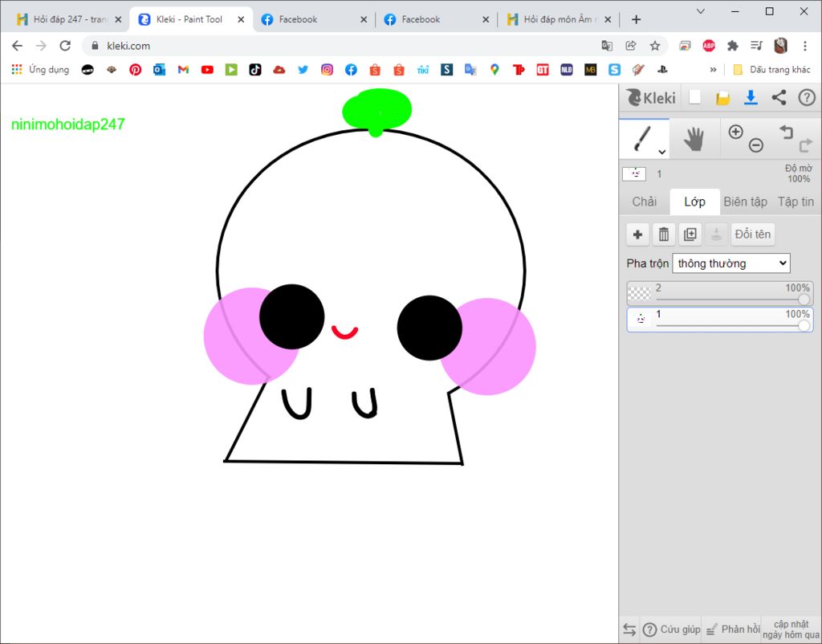Viewport: 822px width, 644px height.
Task: Switch to the first Facebook tab
Action: pyautogui.click(x=314, y=19)
